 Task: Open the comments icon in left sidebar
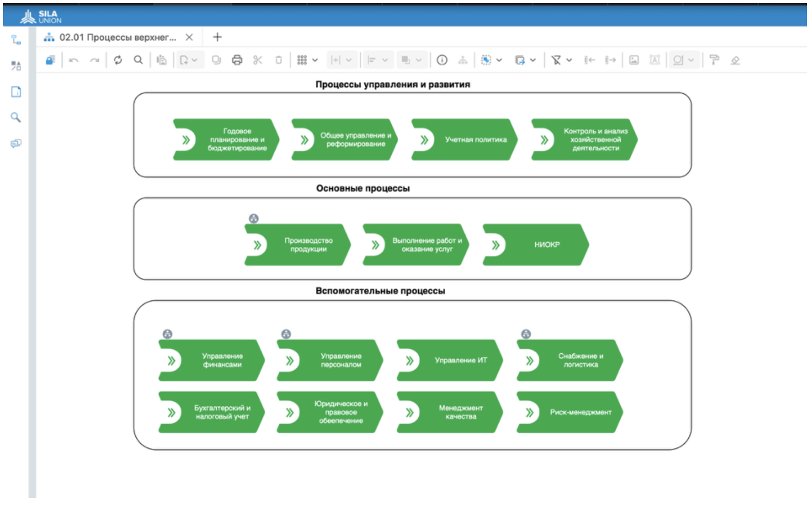point(16,144)
